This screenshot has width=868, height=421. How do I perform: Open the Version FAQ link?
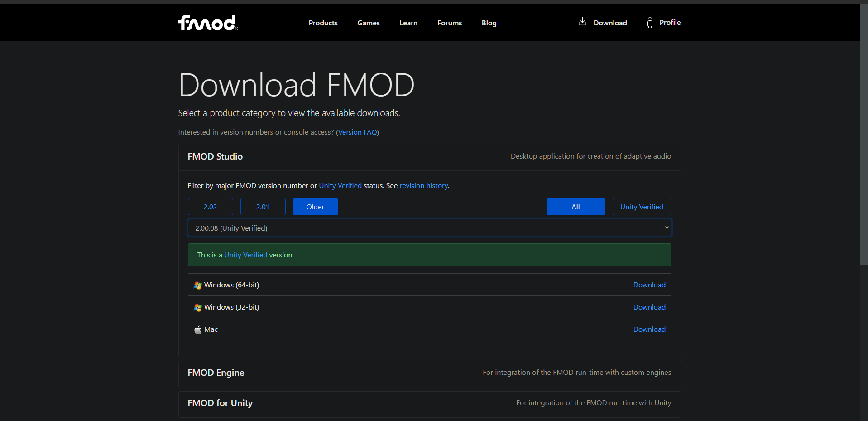[358, 132]
